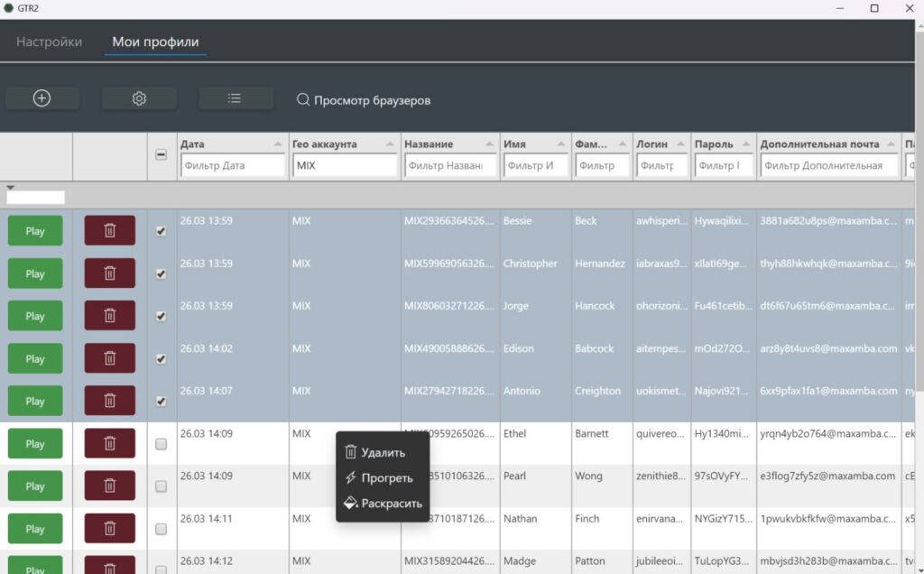This screenshot has height=574, width=924.
Task: Play the Antonio Creighton profile
Action: (35, 401)
